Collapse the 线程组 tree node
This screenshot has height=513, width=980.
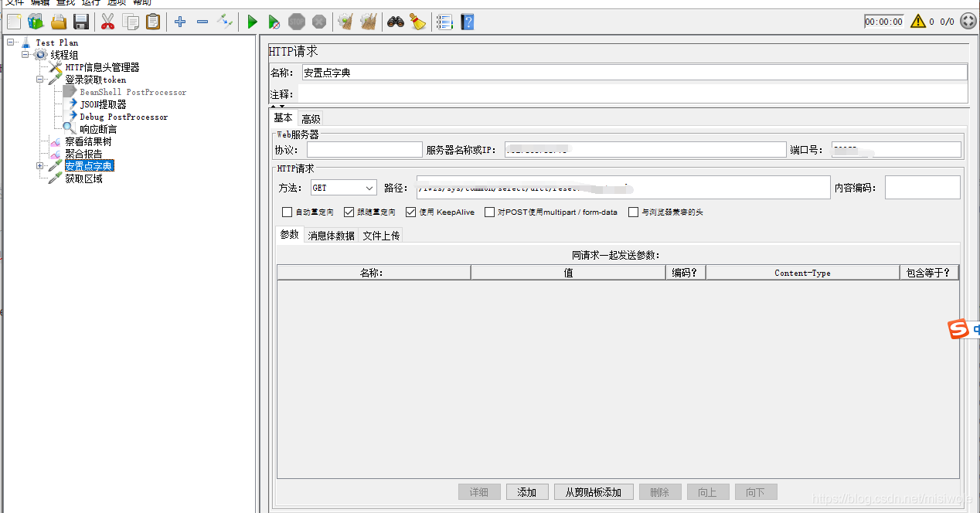tap(26, 55)
